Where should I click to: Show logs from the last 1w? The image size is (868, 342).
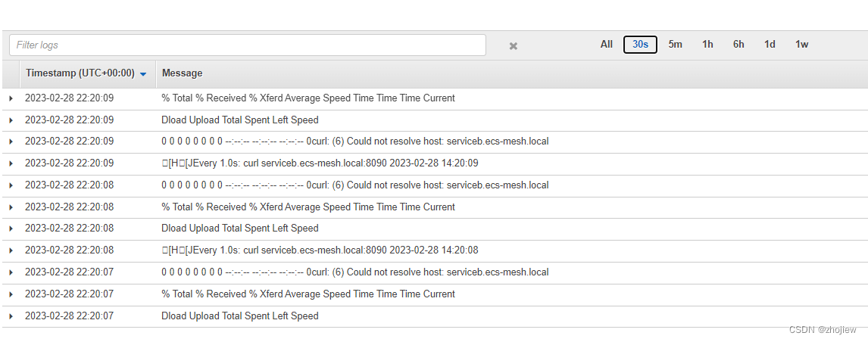tap(801, 45)
